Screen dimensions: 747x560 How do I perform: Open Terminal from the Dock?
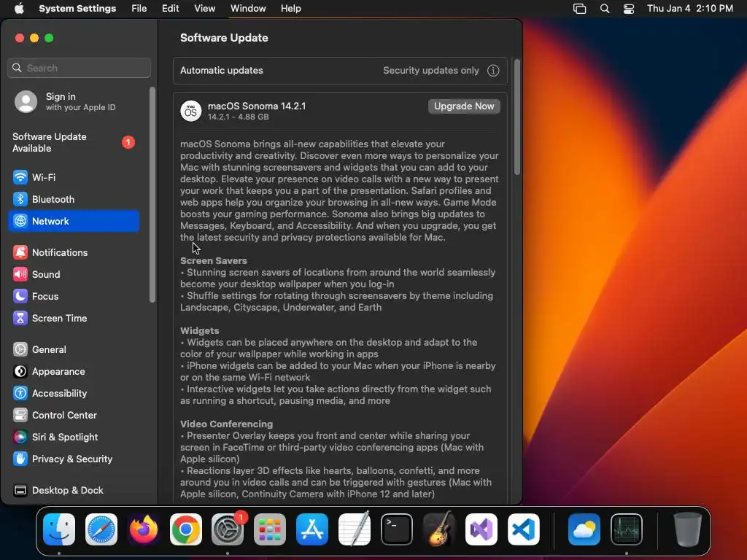pyautogui.click(x=396, y=529)
